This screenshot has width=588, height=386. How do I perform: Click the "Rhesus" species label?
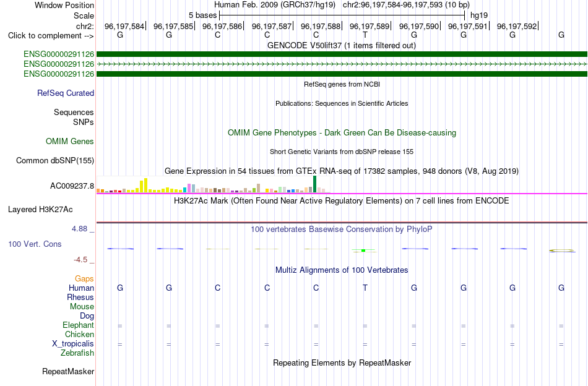(x=80, y=297)
